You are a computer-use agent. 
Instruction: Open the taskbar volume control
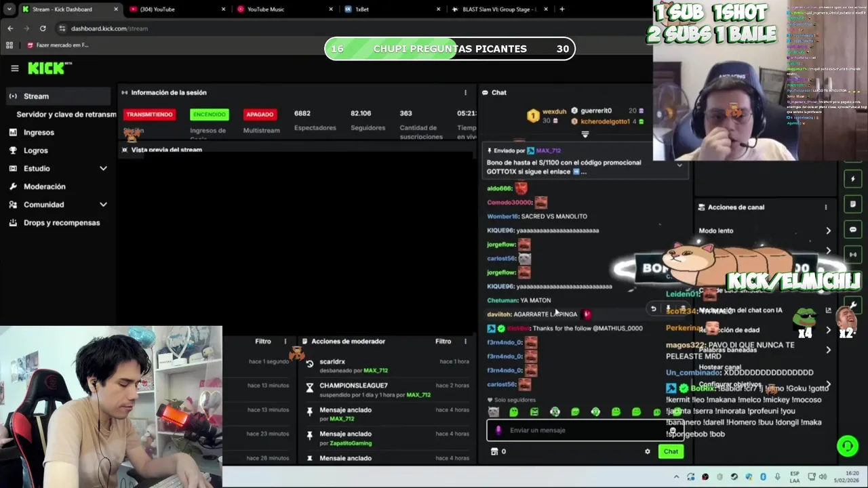pos(823,477)
